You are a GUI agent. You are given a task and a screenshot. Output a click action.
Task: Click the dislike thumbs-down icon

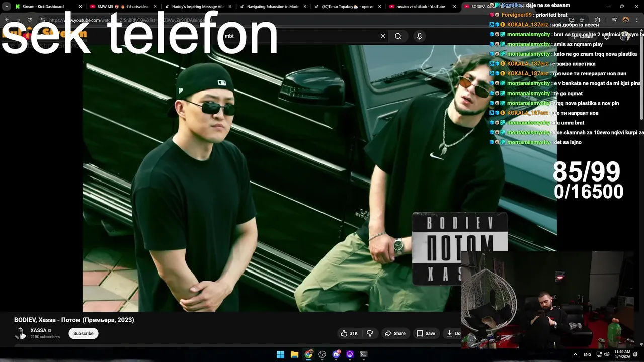370,333
